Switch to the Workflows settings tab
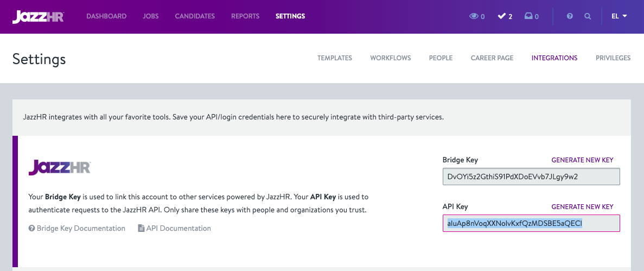Image resolution: width=644 pixels, height=271 pixels. (391, 58)
